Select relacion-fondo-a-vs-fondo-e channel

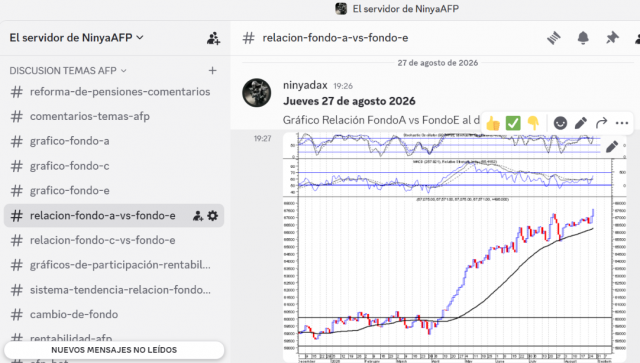pos(114,216)
